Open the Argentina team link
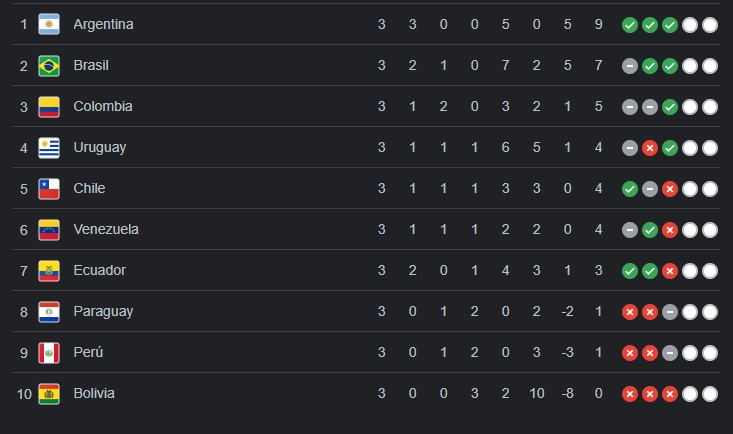733x434 pixels. pos(103,24)
